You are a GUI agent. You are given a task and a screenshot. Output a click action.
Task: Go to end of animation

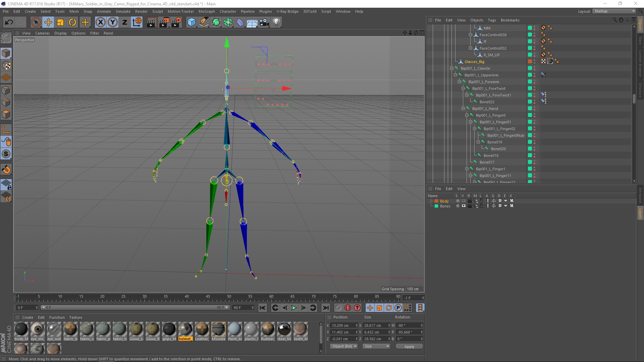pos(326,308)
